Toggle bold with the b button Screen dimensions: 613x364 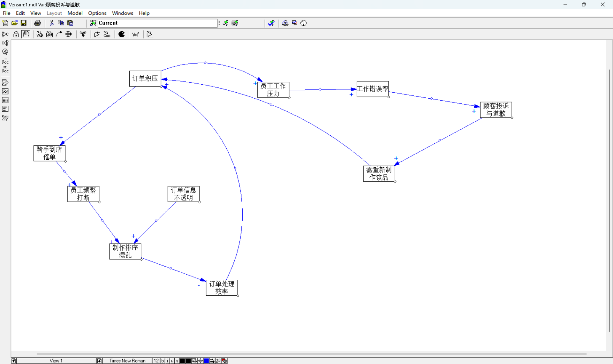point(163,361)
